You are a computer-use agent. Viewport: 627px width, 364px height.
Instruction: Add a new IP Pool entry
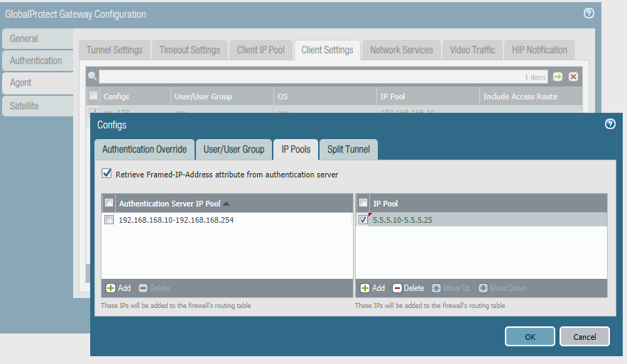pos(372,288)
